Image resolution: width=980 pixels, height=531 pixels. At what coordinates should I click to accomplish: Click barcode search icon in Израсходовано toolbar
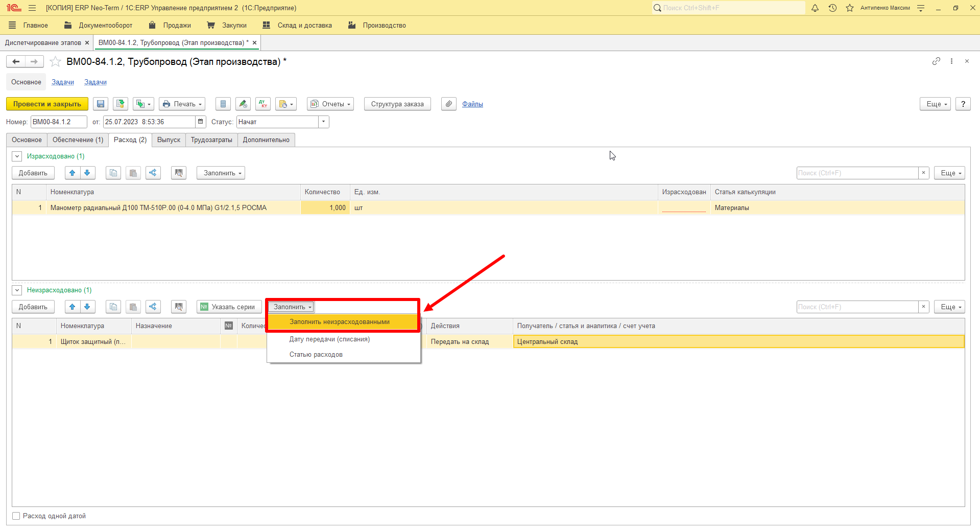pyautogui.click(x=179, y=173)
